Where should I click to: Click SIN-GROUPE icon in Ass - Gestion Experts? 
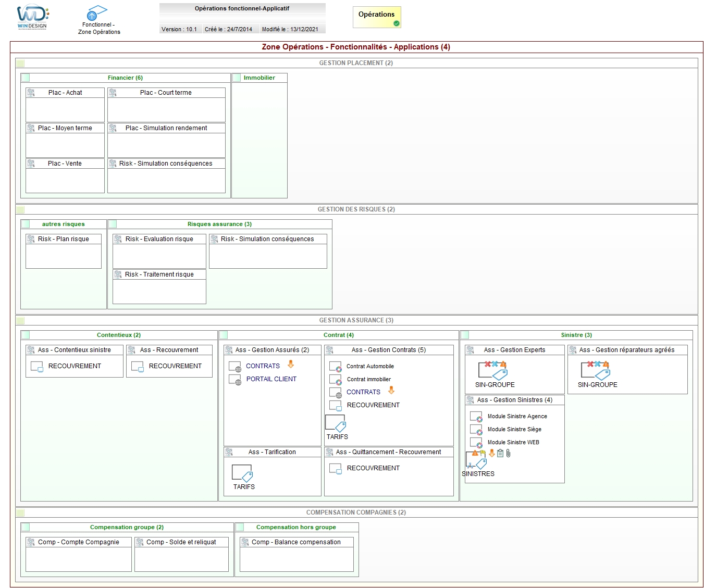tap(493, 370)
